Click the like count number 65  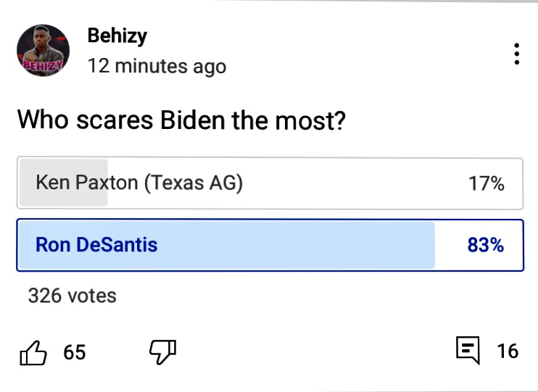[74, 353]
